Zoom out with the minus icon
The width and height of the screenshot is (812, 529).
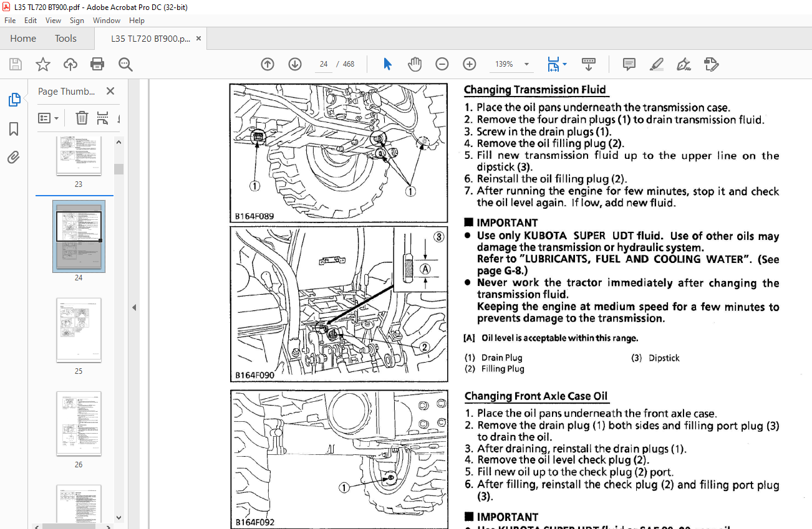pos(442,64)
